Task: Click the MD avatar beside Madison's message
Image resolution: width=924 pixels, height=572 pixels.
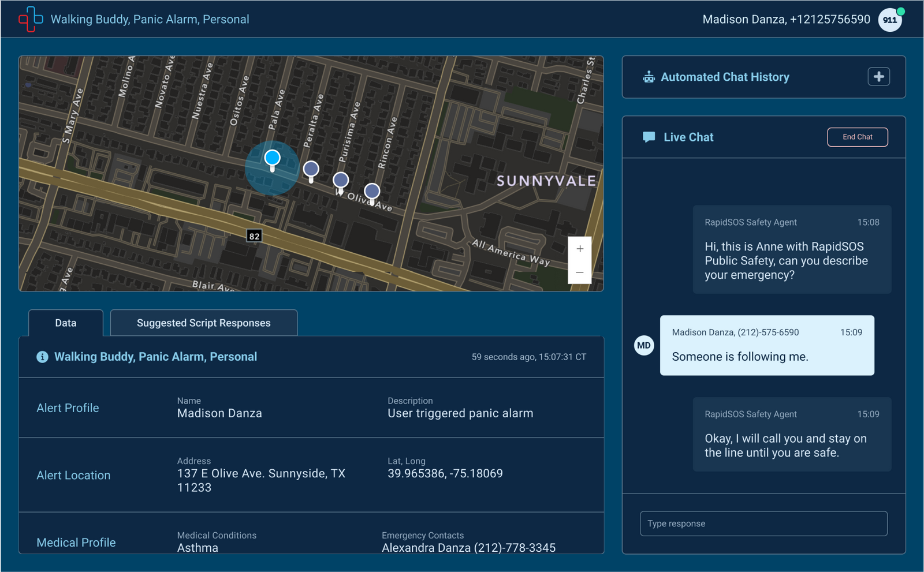Action: coord(643,345)
